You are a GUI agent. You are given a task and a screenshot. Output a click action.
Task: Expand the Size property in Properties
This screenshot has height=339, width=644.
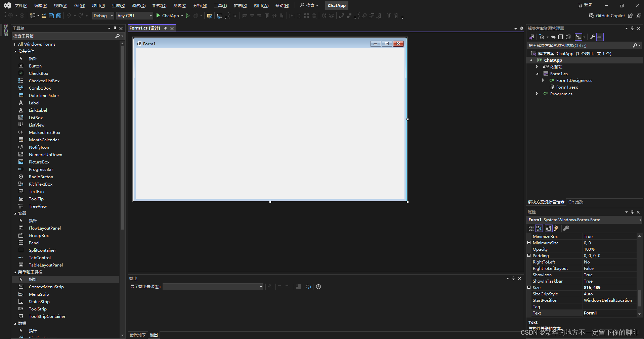pyautogui.click(x=529, y=287)
